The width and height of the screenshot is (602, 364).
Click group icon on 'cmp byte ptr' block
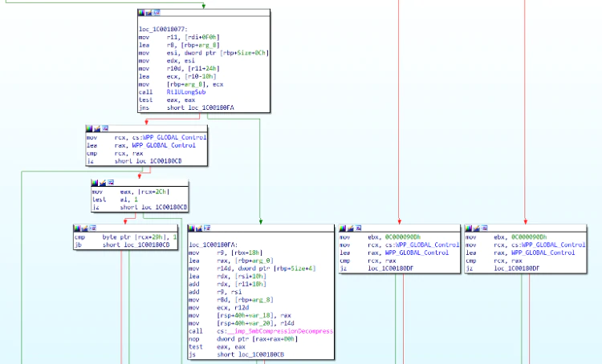tap(92, 229)
